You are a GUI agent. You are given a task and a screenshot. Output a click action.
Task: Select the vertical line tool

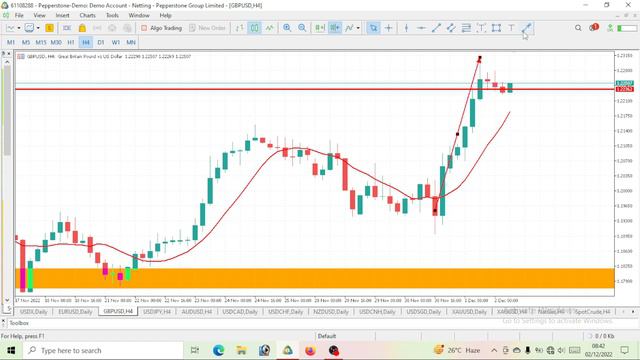(406, 28)
